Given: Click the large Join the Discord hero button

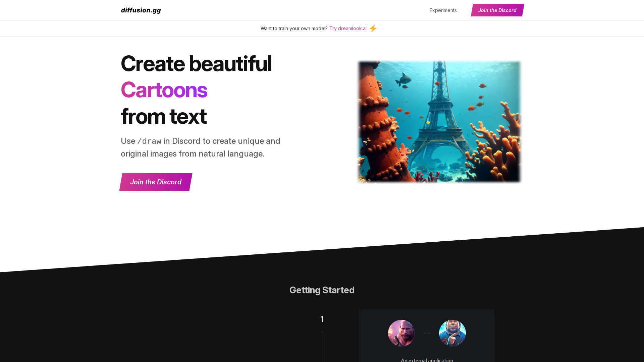Looking at the screenshot, I should click(x=156, y=182).
